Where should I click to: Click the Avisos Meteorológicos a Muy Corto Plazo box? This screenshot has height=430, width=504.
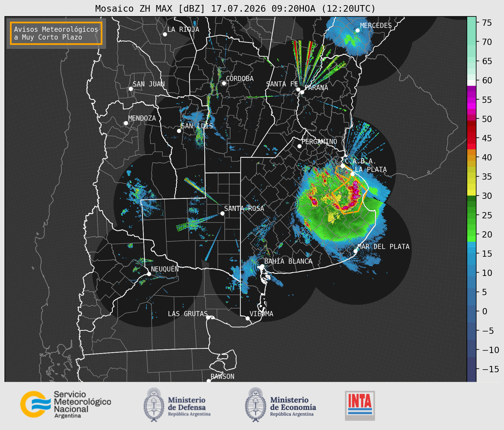(56, 33)
